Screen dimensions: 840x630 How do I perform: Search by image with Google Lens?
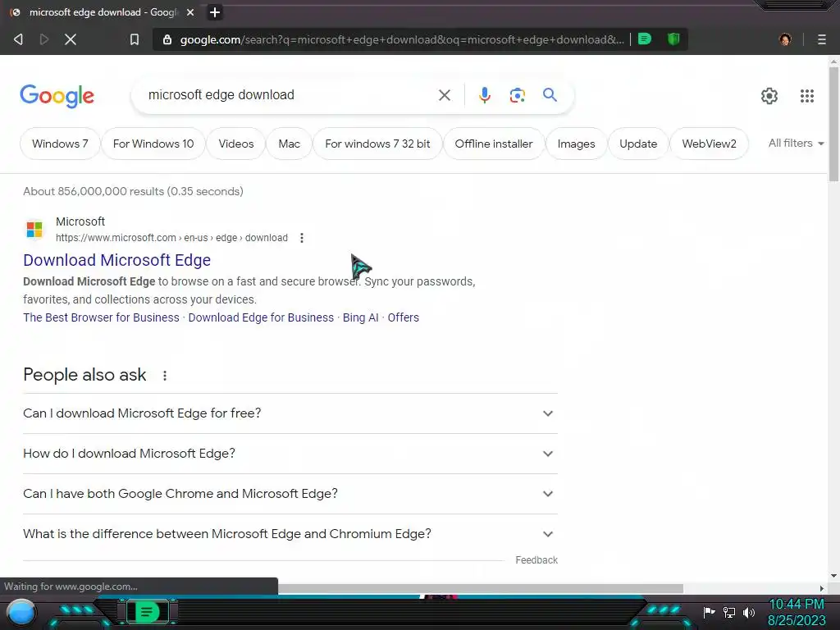pyautogui.click(x=517, y=95)
